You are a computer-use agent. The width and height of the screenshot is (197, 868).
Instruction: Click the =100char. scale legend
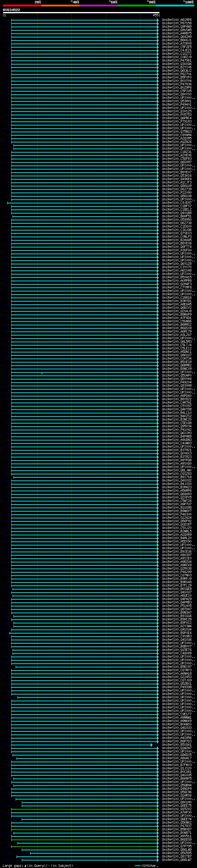click(x=146, y=865)
